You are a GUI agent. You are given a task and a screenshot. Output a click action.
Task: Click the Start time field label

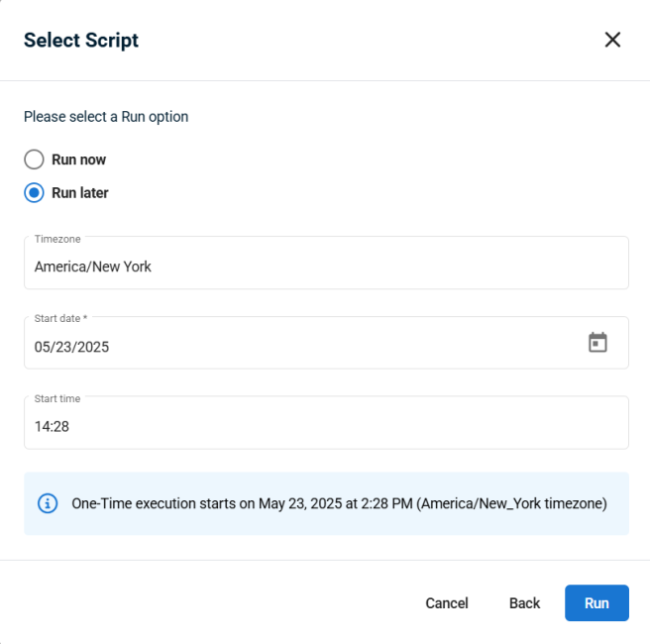click(57, 398)
